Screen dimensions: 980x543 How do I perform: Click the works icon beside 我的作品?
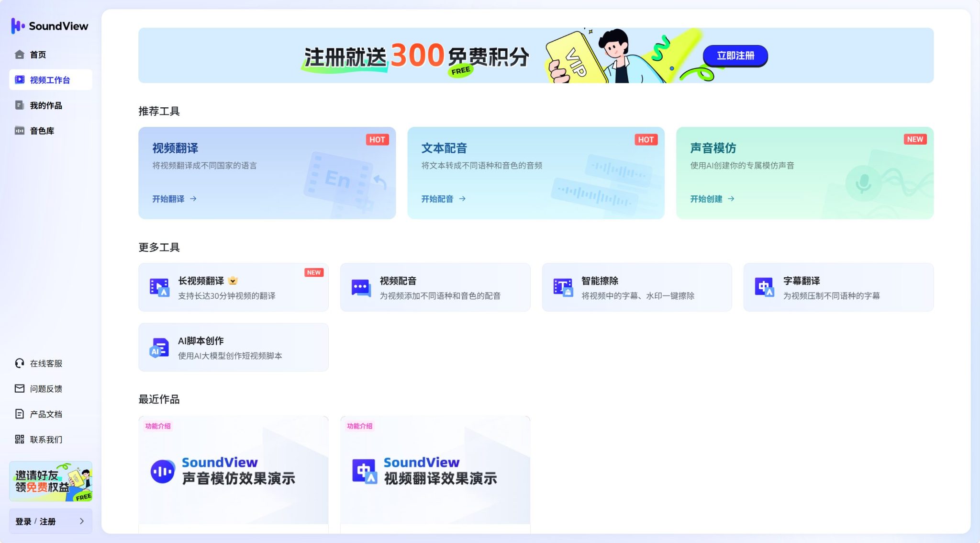20,105
